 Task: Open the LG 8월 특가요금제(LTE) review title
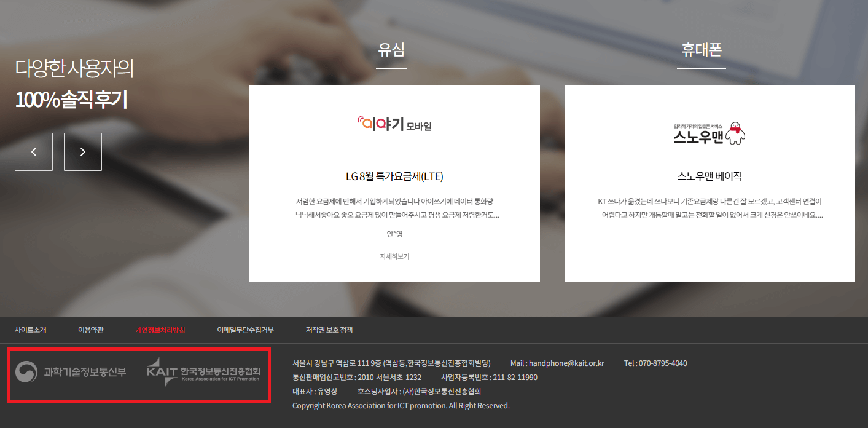(394, 176)
